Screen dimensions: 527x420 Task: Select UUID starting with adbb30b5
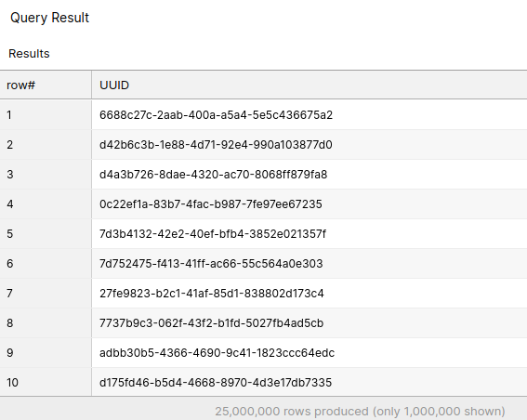tap(217, 353)
